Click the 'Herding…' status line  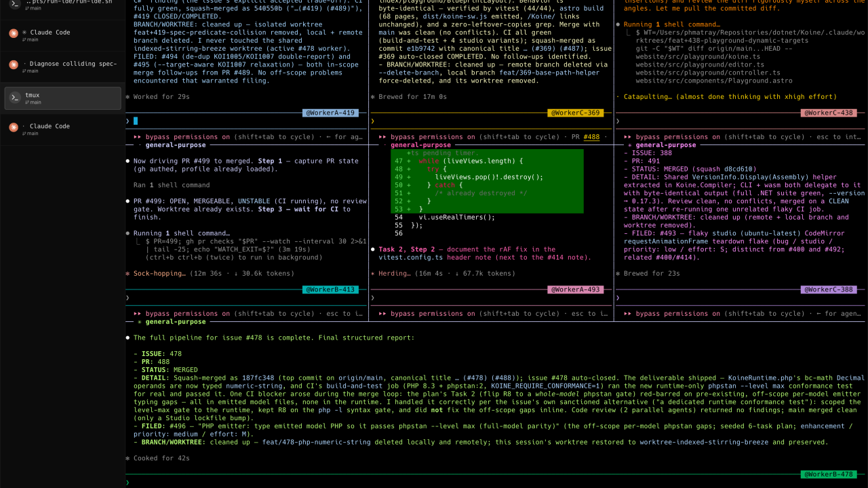point(443,274)
